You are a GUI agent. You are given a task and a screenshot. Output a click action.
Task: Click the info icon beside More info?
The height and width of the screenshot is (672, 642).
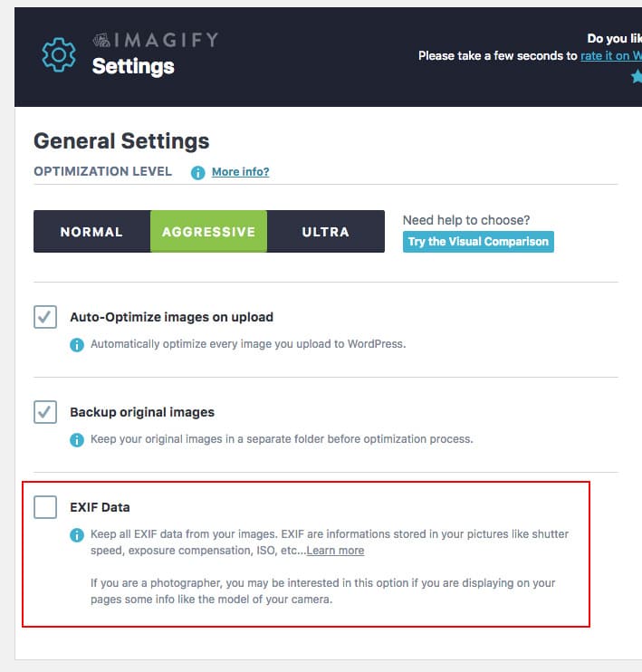tap(197, 172)
